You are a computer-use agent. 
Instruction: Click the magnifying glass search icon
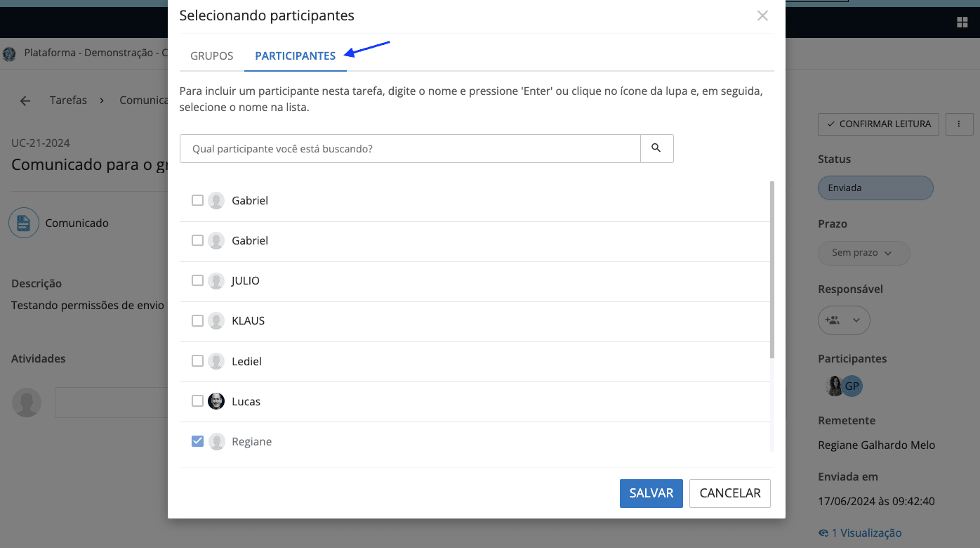[x=656, y=148]
